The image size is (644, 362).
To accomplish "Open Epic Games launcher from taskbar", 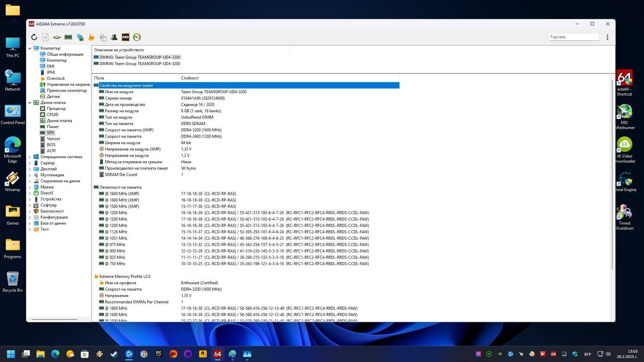I will [159, 354].
